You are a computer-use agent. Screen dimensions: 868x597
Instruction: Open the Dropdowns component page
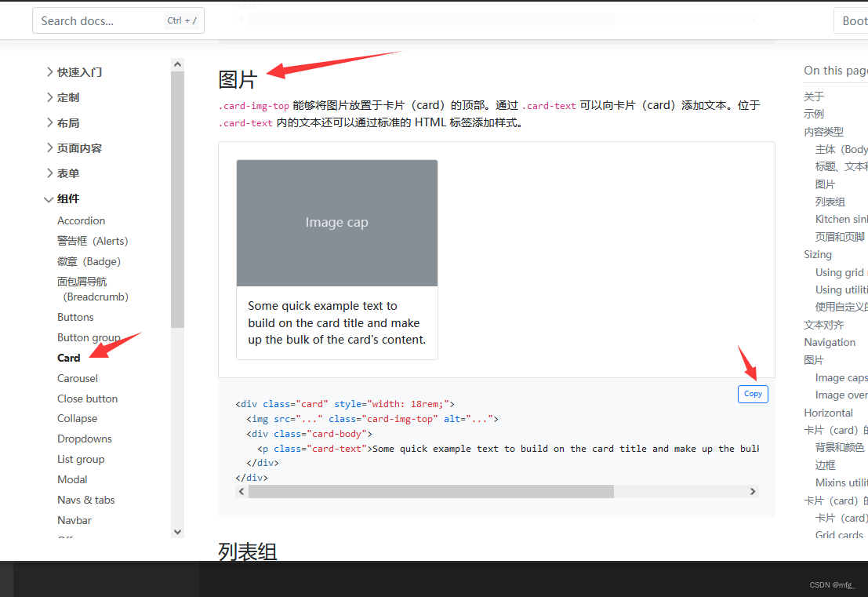pyautogui.click(x=84, y=439)
